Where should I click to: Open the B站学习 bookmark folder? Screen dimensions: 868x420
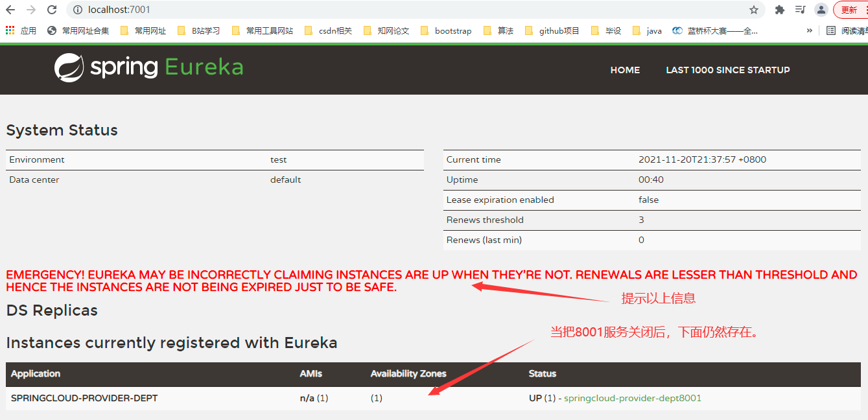pos(198,30)
